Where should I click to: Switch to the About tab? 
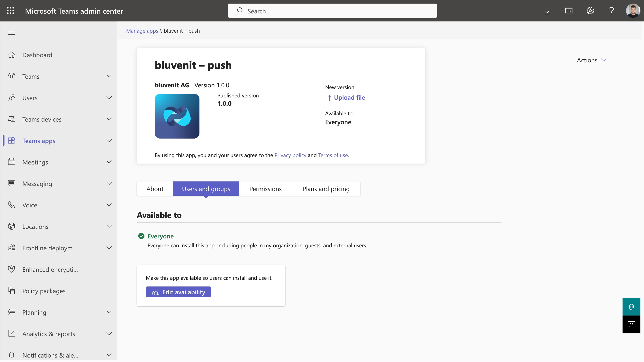pos(155,189)
